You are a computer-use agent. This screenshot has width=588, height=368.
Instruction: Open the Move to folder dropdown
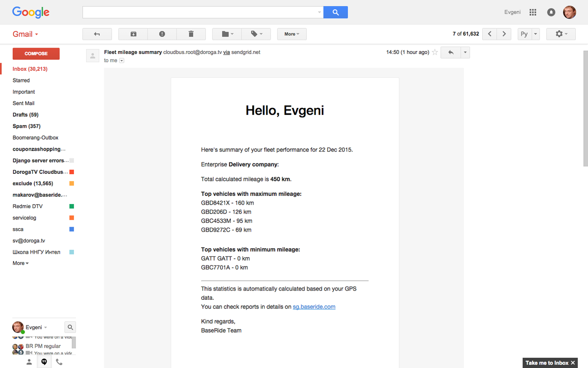coord(227,34)
